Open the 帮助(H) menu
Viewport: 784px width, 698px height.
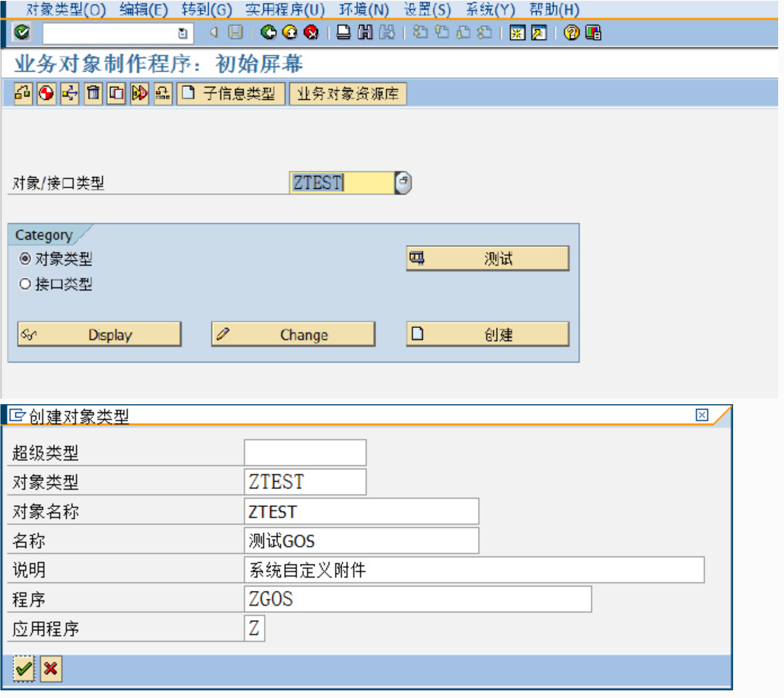[554, 9]
